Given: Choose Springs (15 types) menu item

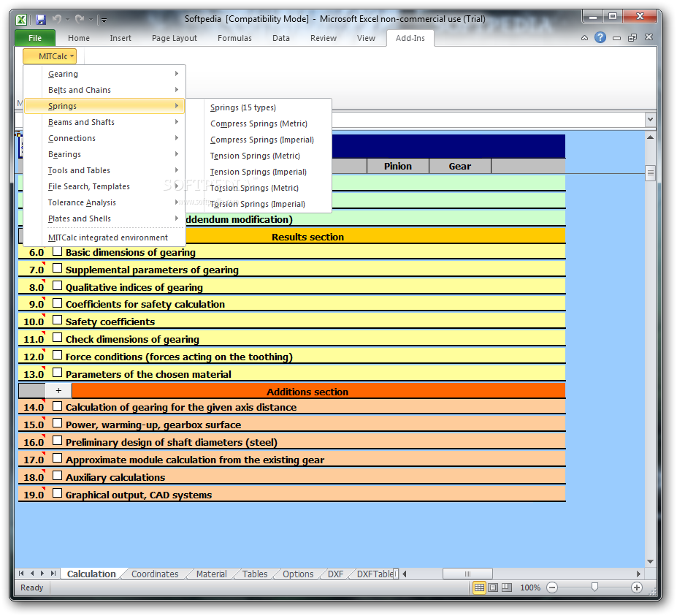Looking at the screenshot, I should 259,107.
